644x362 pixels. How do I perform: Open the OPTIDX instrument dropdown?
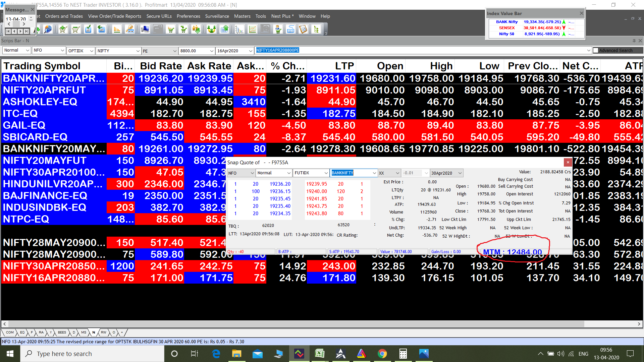click(x=92, y=51)
